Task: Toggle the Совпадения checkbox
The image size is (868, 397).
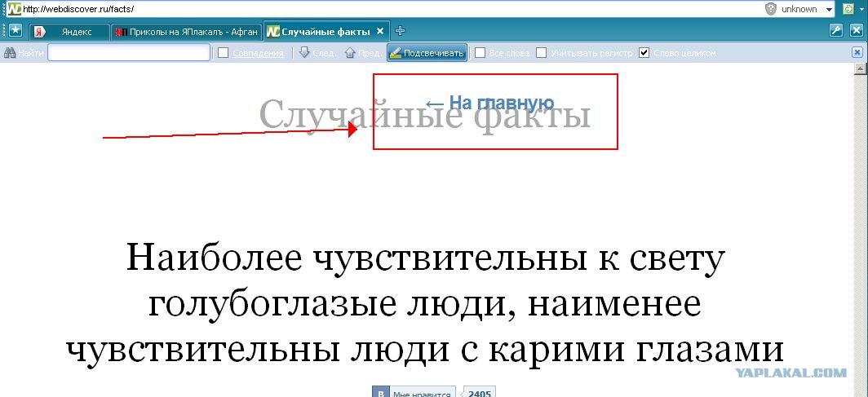Action: [x=223, y=53]
